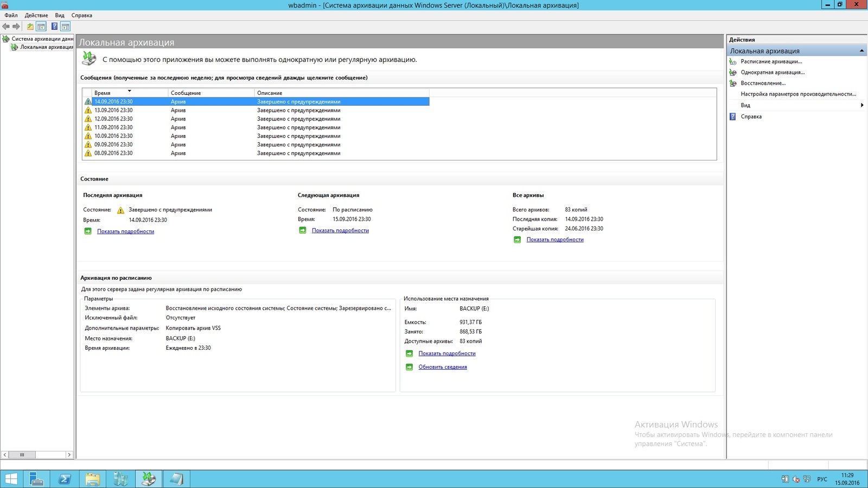Click the Расписание архивации icon in Actions
Image resolution: width=868 pixels, height=488 pixels.
coord(733,61)
